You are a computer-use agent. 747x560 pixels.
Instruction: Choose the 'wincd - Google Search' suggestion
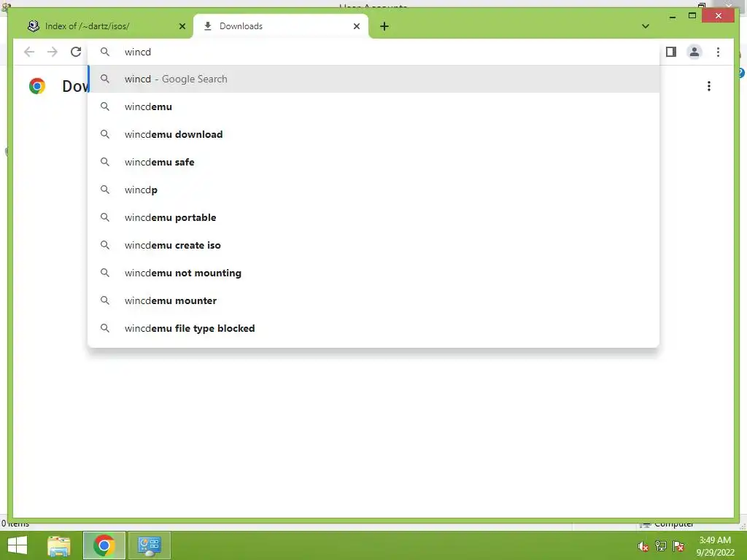click(x=373, y=79)
